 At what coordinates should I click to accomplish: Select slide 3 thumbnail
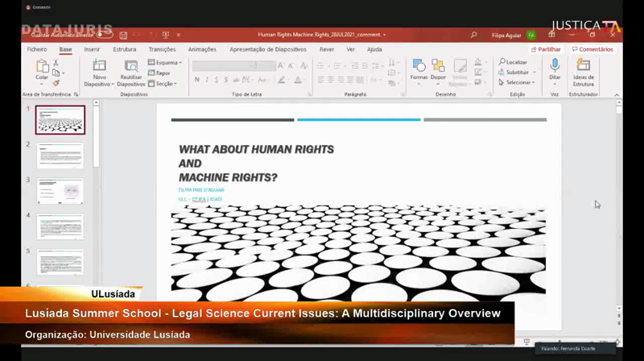(60, 191)
